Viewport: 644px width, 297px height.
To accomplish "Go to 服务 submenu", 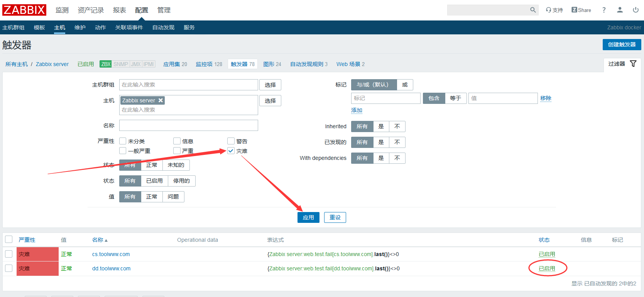I will (189, 27).
